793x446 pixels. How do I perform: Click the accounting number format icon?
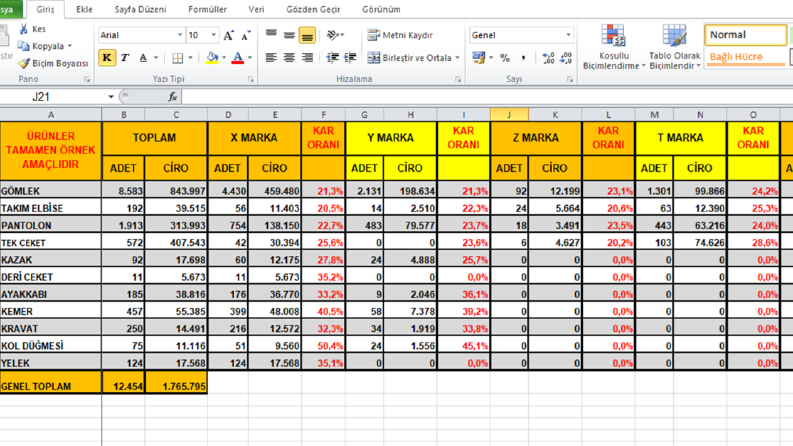click(x=478, y=58)
